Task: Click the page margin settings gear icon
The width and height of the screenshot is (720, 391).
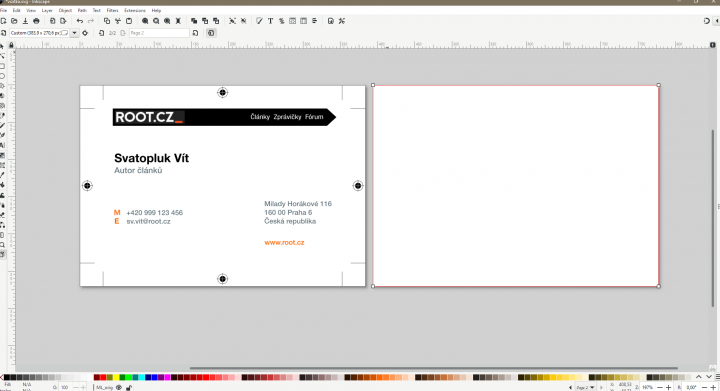Action: click(85, 33)
